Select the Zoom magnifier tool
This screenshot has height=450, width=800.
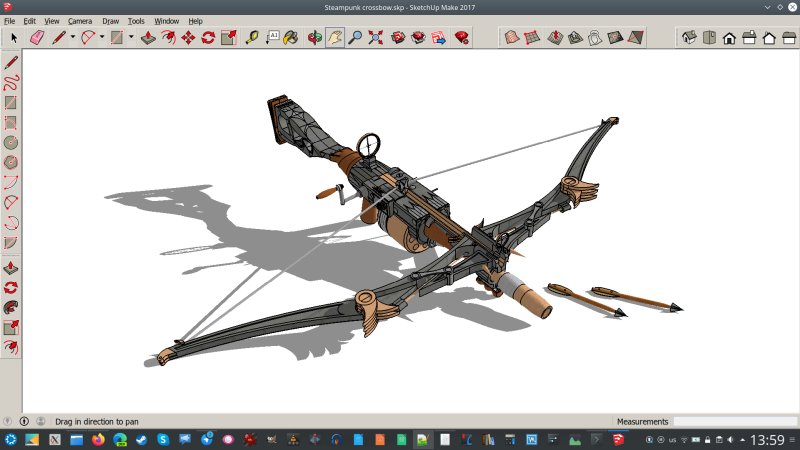click(x=355, y=38)
